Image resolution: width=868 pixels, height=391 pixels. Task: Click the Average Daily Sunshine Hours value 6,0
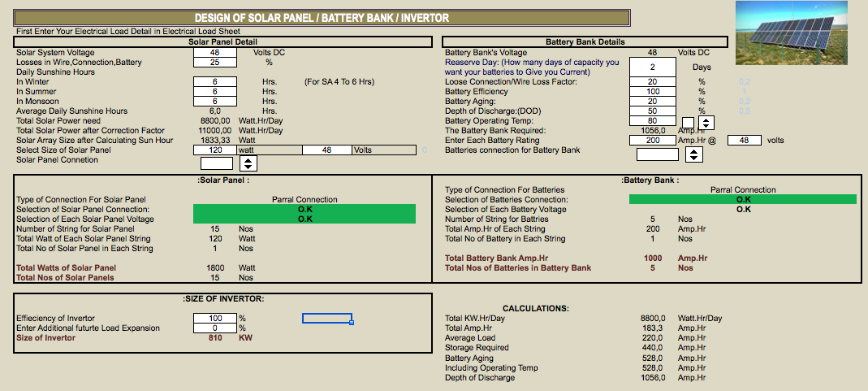(x=215, y=111)
